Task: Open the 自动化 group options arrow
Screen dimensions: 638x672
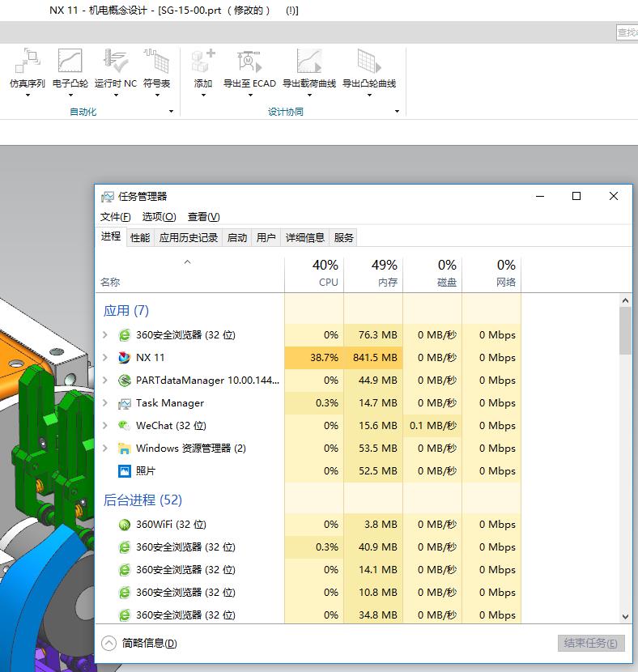Action: [172, 112]
